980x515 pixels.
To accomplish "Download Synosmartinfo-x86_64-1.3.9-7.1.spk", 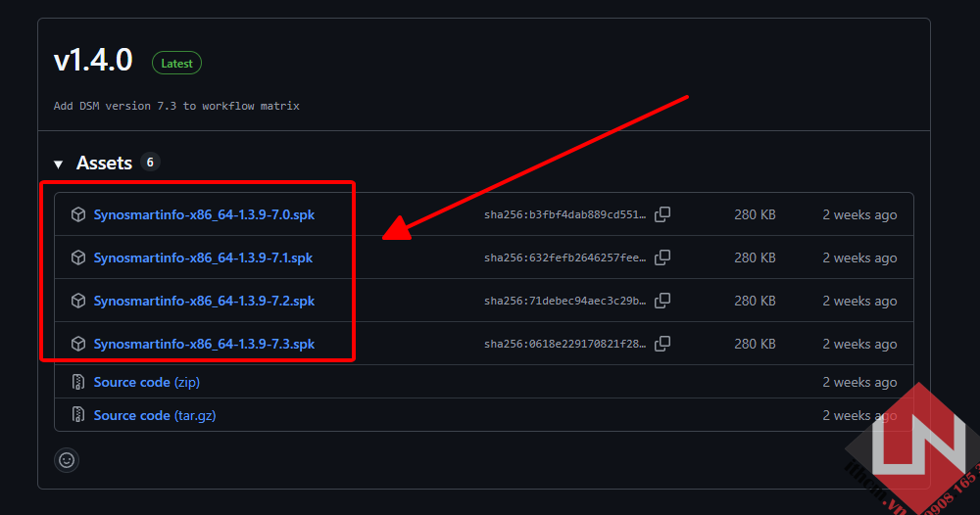I will 204,257.
